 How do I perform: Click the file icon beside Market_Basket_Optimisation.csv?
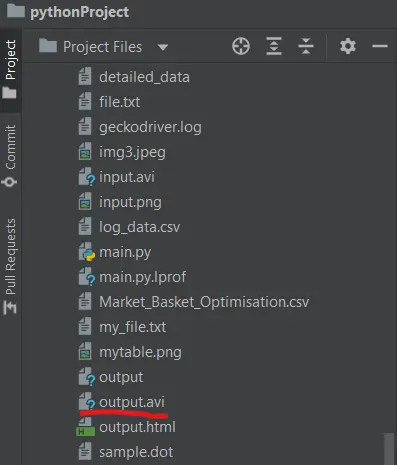(x=85, y=301)
